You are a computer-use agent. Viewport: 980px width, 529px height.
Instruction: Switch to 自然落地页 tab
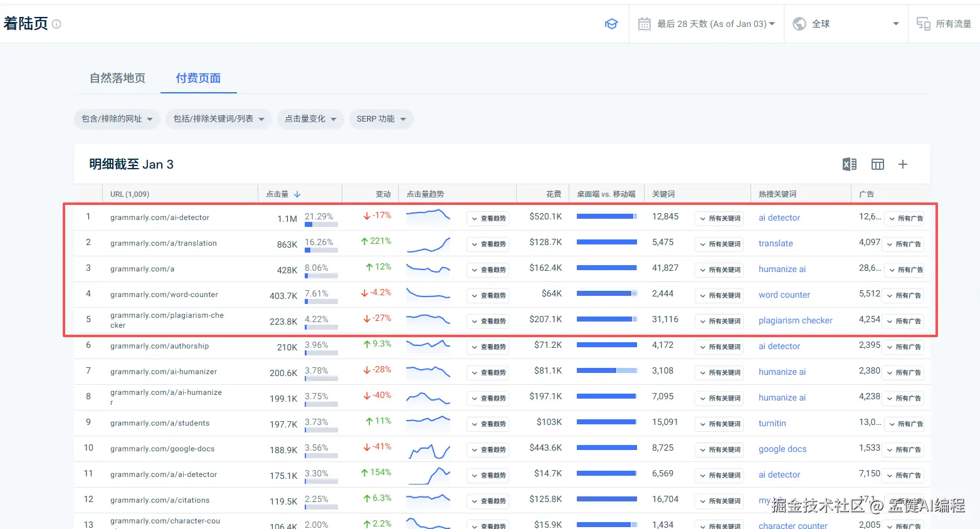point(117,78)
